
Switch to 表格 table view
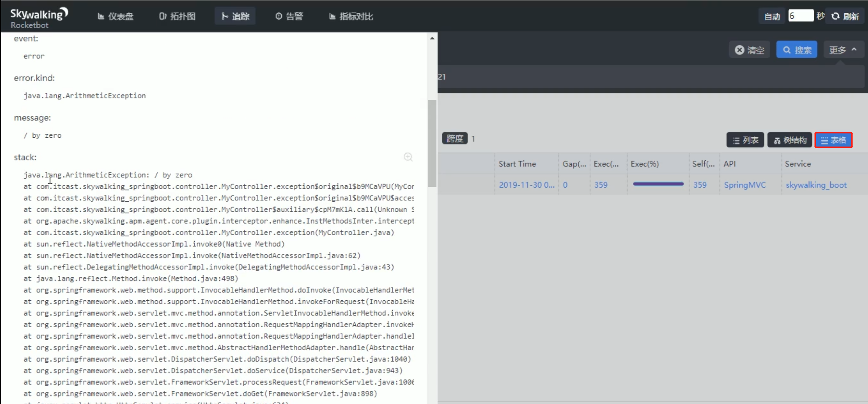click(x=833, y=140)
